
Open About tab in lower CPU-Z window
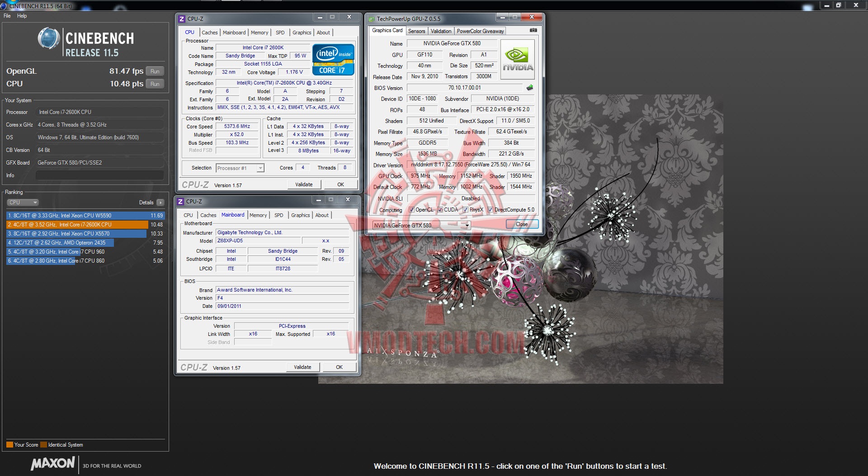(x=322, y=215)
